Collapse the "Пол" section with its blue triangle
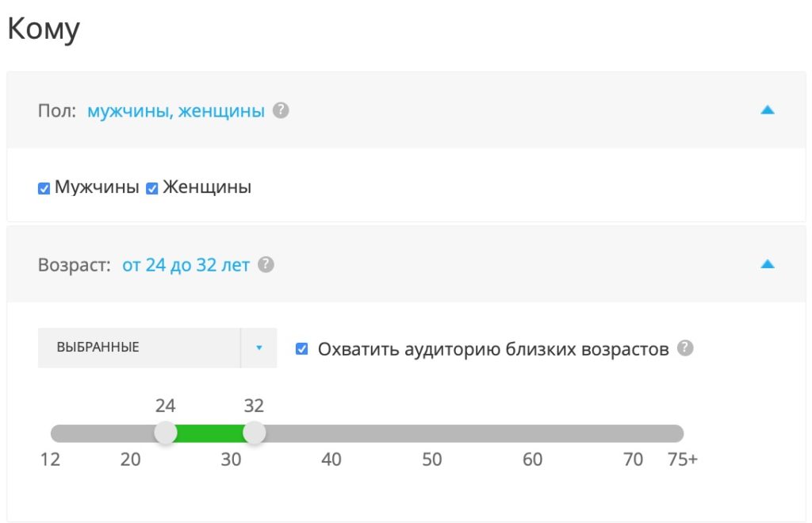812x523 pixels. pyautogui.click(x=767, y=110)
